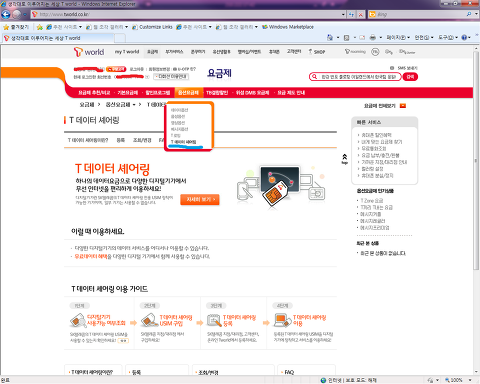Click the blue Help question-mark icon
Image resolution: width=480 pixels, height=384 pixels.
pyautogui.click(x=464, y=38)
